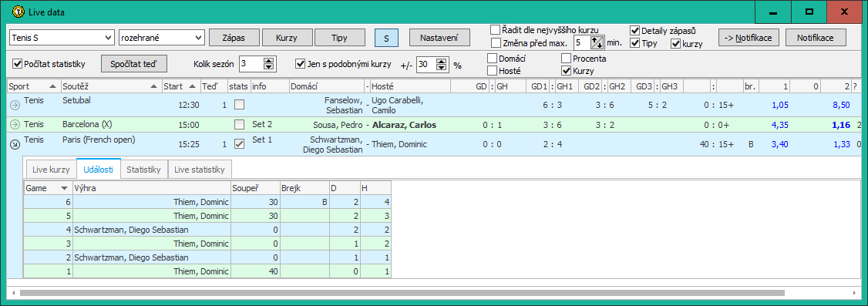Click the Kolik sezón stepper arrows
This screenshot has height=306, width=868.
tap(268, 64)
